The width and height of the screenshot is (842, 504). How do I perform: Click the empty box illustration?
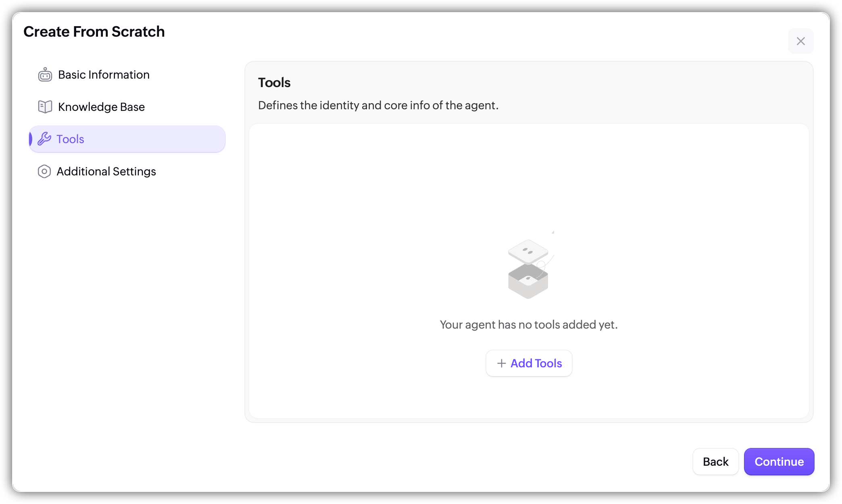tap(528, 269)
